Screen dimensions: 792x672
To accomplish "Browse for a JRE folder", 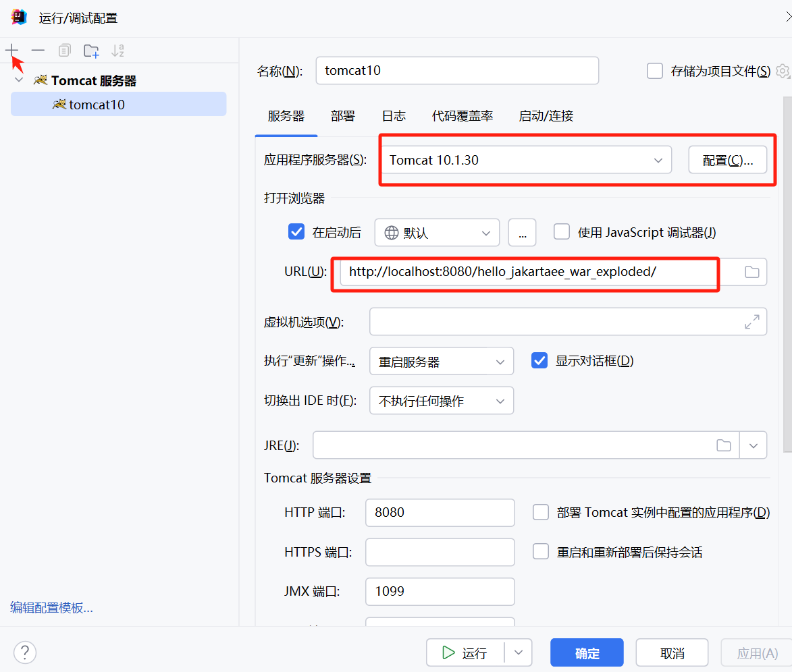I will [723, 445].
